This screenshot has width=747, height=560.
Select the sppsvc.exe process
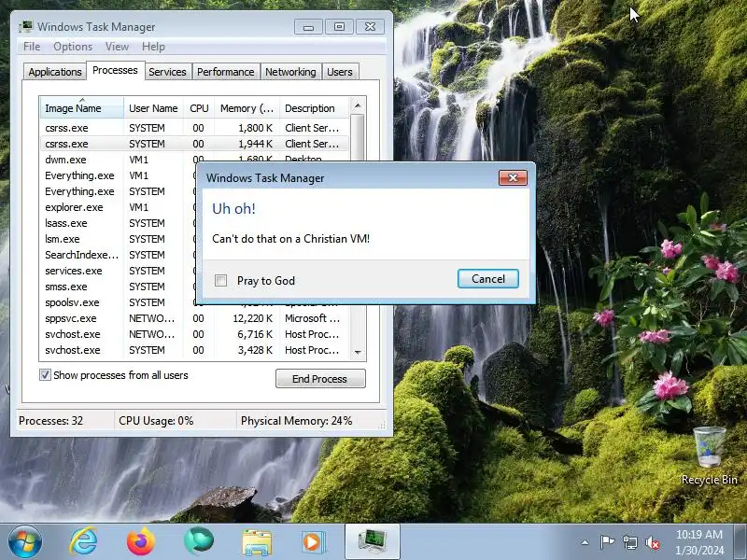194,318
